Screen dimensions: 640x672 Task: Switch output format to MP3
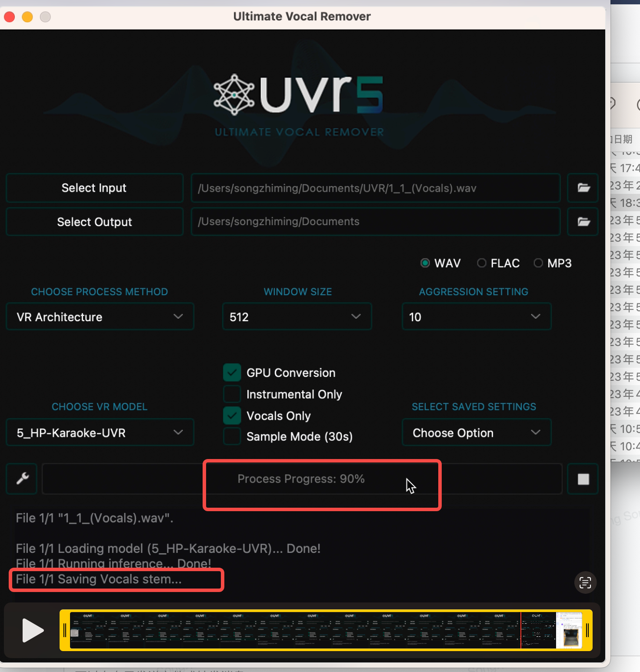coord(539,263)
